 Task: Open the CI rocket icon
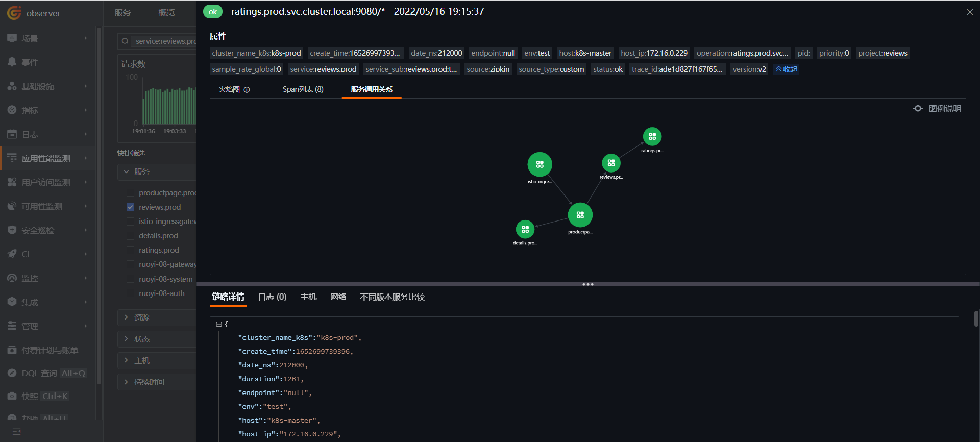click(12, 254)
